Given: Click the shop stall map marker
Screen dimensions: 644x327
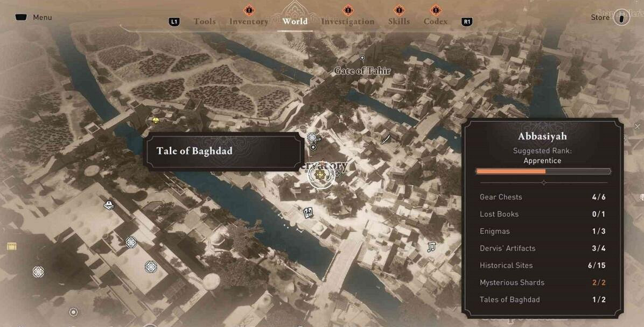Looking at the screenshot, I should pyautogui.click(x=109, y=204).
